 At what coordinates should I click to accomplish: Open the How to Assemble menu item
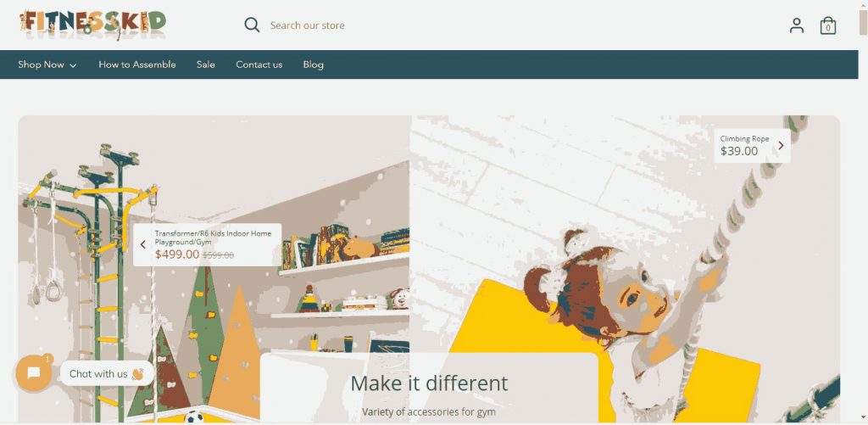[x=137, y=64]
